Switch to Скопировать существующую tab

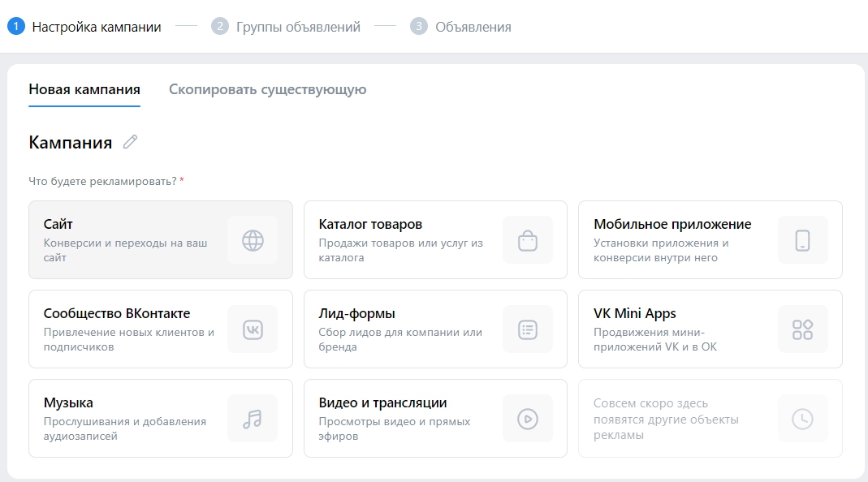coord(267,89)
